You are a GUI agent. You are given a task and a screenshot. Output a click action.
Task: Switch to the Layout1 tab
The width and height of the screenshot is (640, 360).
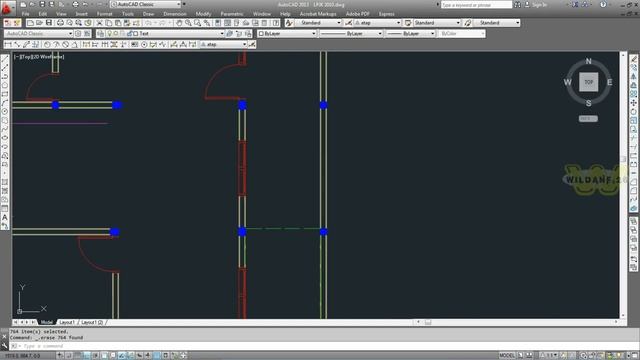[x=67, y=322]
